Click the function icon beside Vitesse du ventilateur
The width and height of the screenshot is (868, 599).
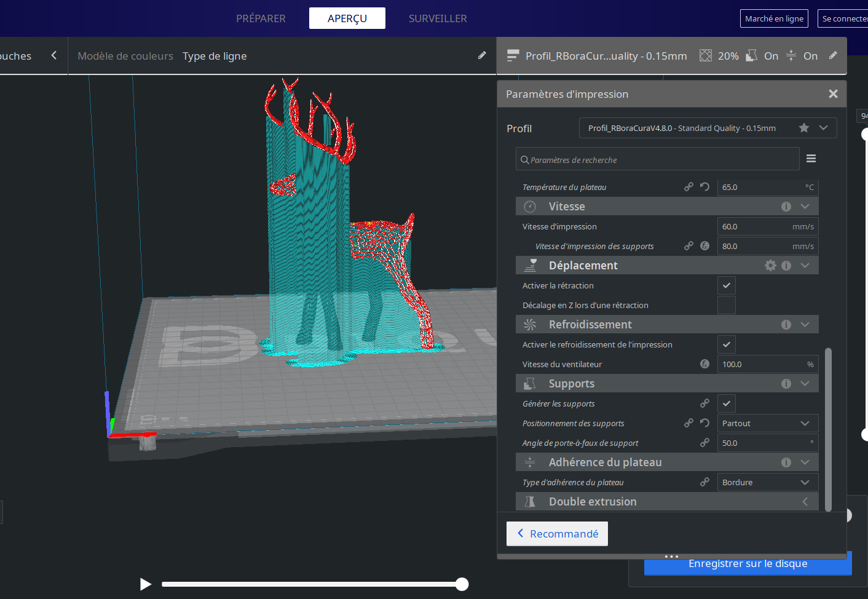tap(704, 364)
